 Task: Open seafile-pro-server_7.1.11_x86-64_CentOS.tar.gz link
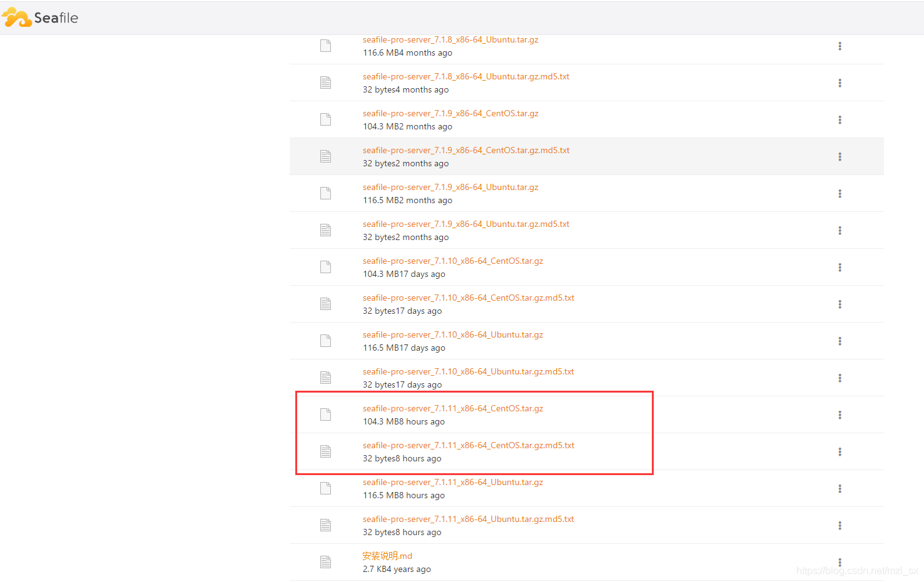[x=453, y=408]
